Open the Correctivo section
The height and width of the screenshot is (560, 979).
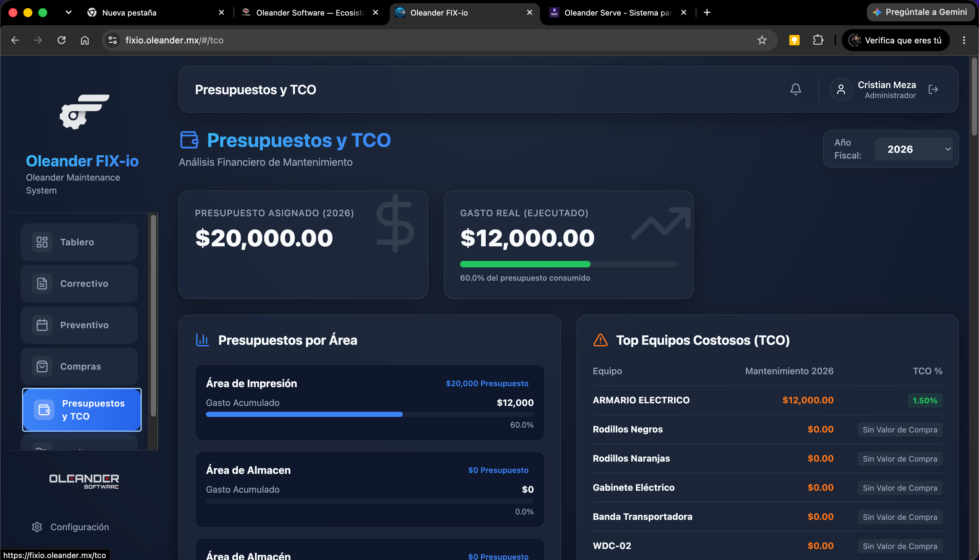pyautogui.click(x=79, y=284)
